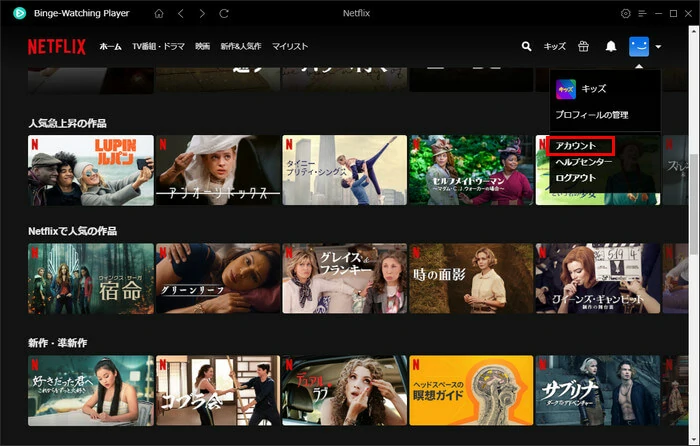Open the デュアル・ラブ thumbnail
The width and height of the screenshot is (700, 446).
345,391
